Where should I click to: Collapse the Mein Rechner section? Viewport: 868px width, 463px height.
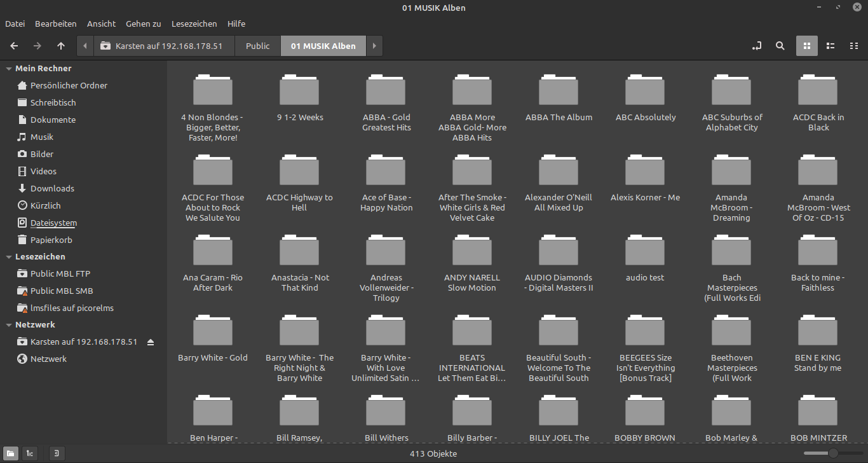click(9, 69)
